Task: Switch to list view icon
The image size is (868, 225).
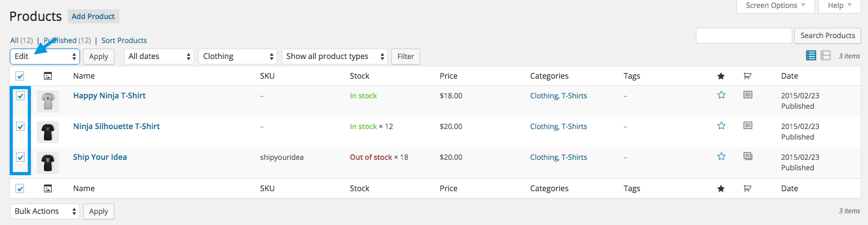Action: click(811, 56)
